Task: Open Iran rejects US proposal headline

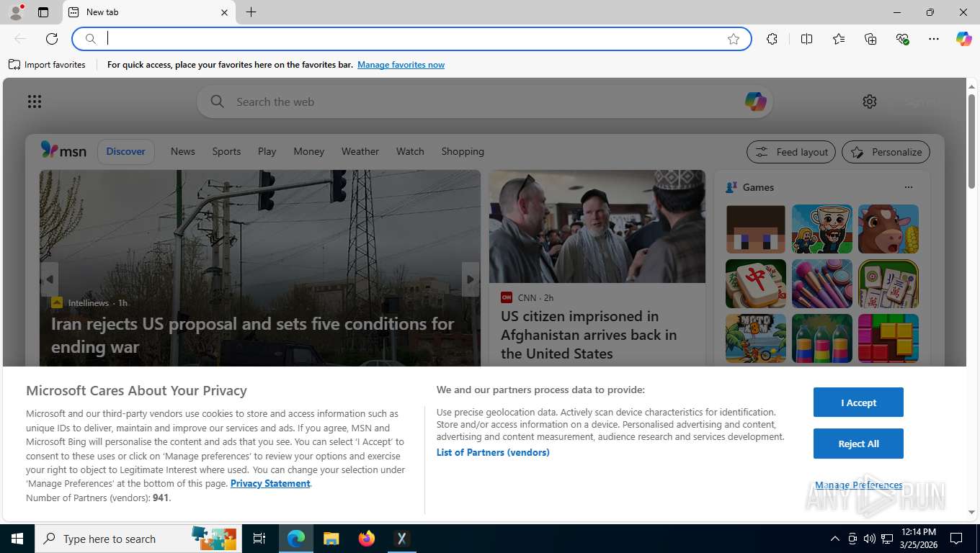Action: pyautogui.click(x=253, y=335)
